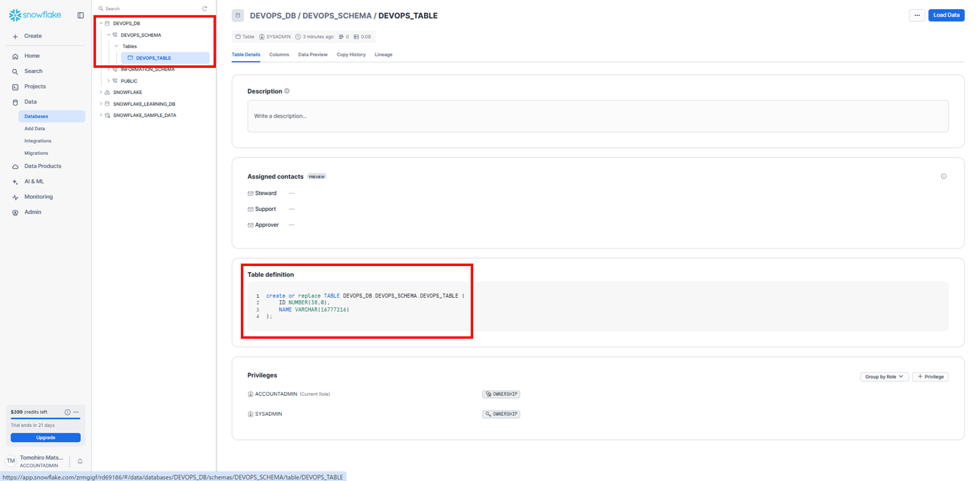The width and height of the screenshot is (980, 481).
Task: Refresh the object explorer tree
Action: coord(205,9)
